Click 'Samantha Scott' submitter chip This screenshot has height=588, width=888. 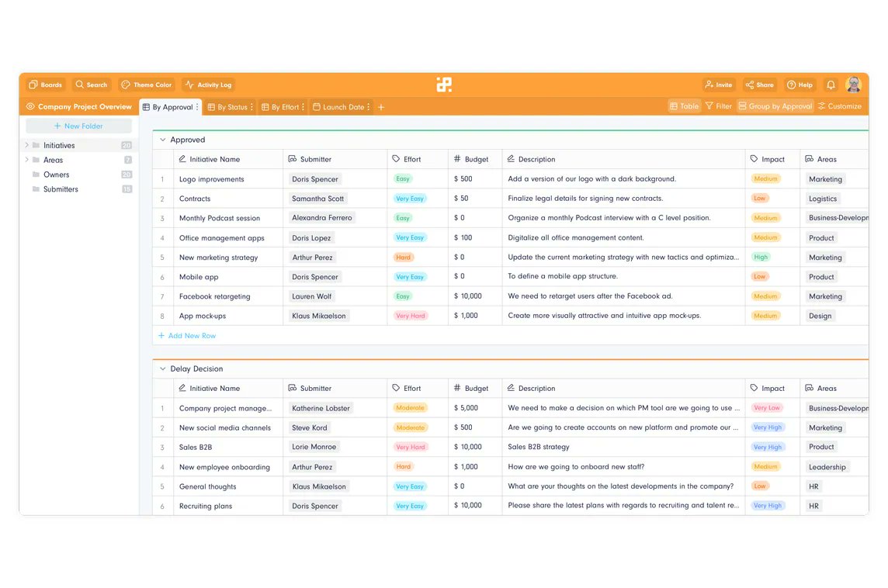[317, 199]
